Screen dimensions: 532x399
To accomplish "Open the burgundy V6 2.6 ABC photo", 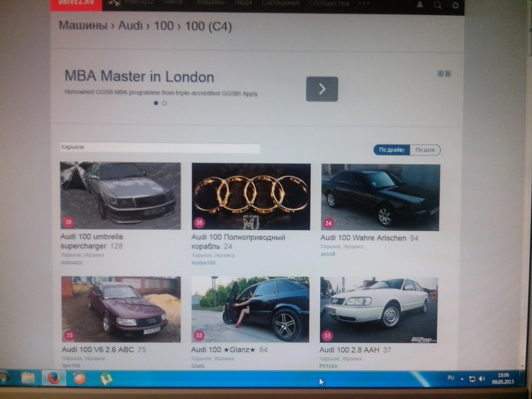I will point(121,309).
